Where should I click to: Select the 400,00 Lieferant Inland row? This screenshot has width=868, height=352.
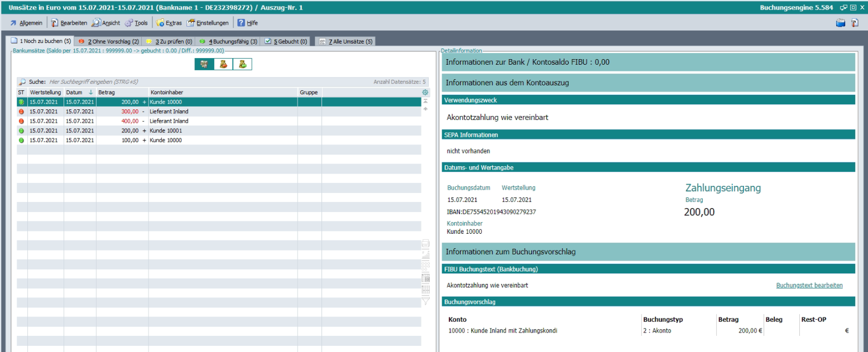[167, 121]
